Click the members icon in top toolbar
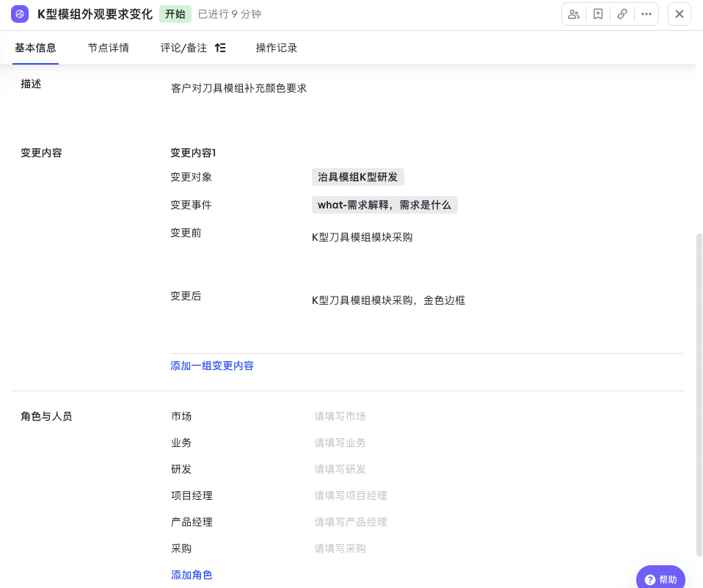This screenshot has height=588, width=703. (574, 14)
